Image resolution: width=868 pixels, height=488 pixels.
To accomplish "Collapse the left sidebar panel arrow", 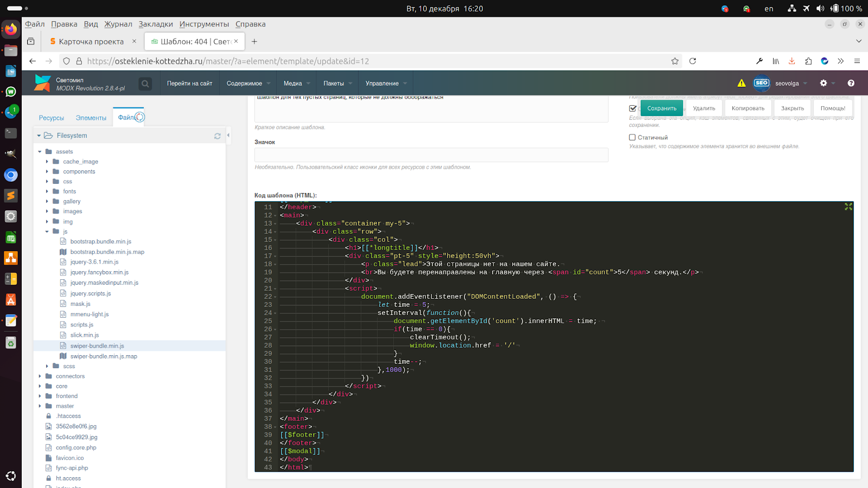I will pos(228,136).
